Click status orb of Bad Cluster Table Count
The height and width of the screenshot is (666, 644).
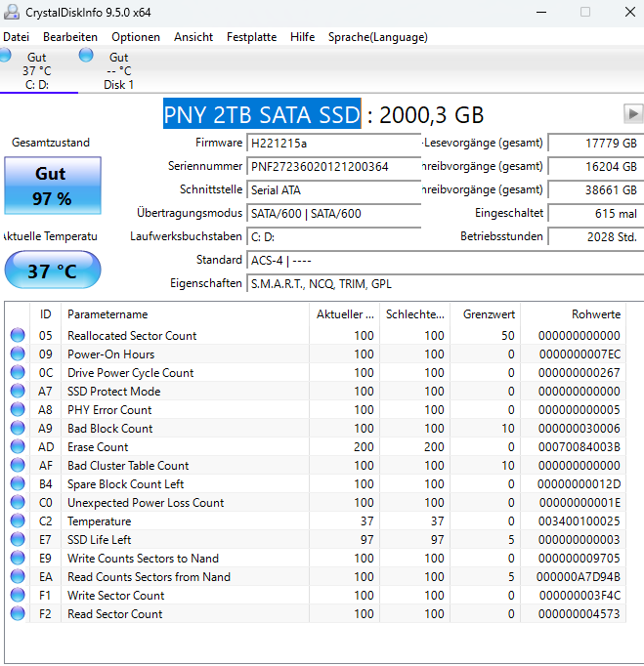(18, 465)
